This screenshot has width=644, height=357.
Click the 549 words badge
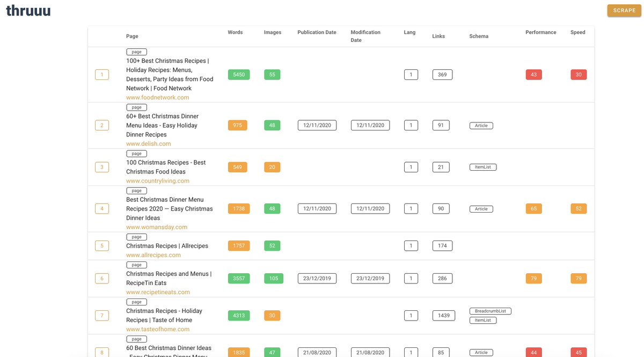click(x=237, y=167)
